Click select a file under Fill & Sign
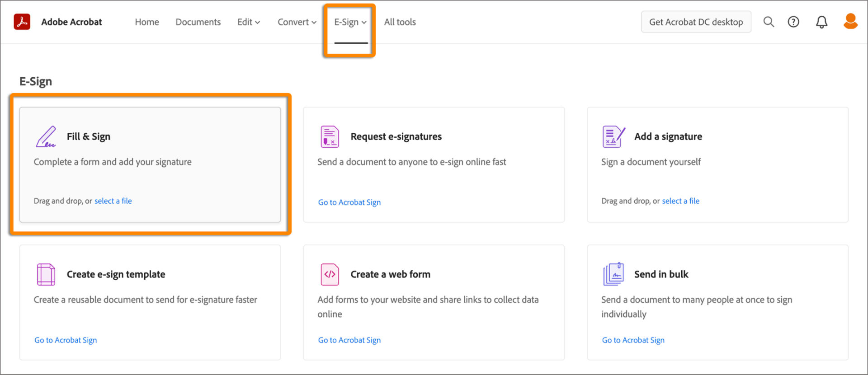 click(113, 201)
